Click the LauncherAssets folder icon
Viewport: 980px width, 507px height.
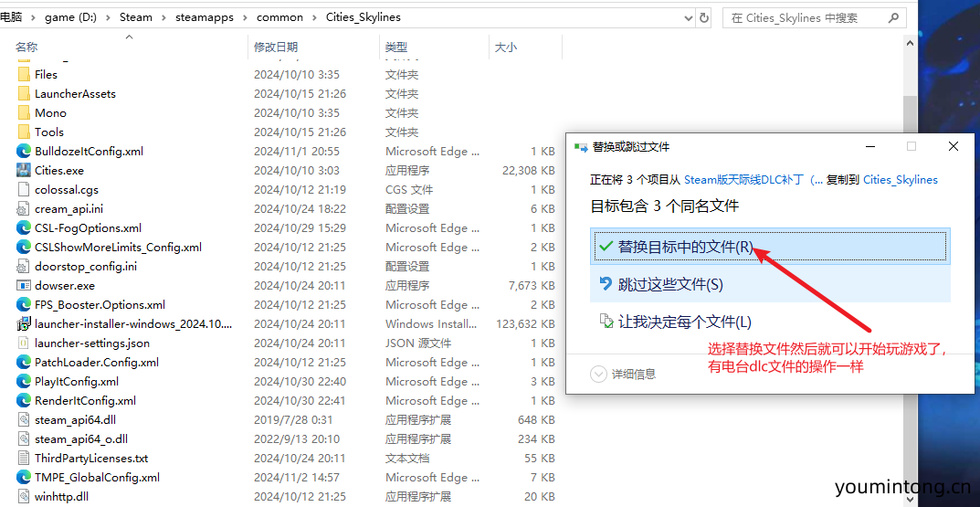coord(24,94)
